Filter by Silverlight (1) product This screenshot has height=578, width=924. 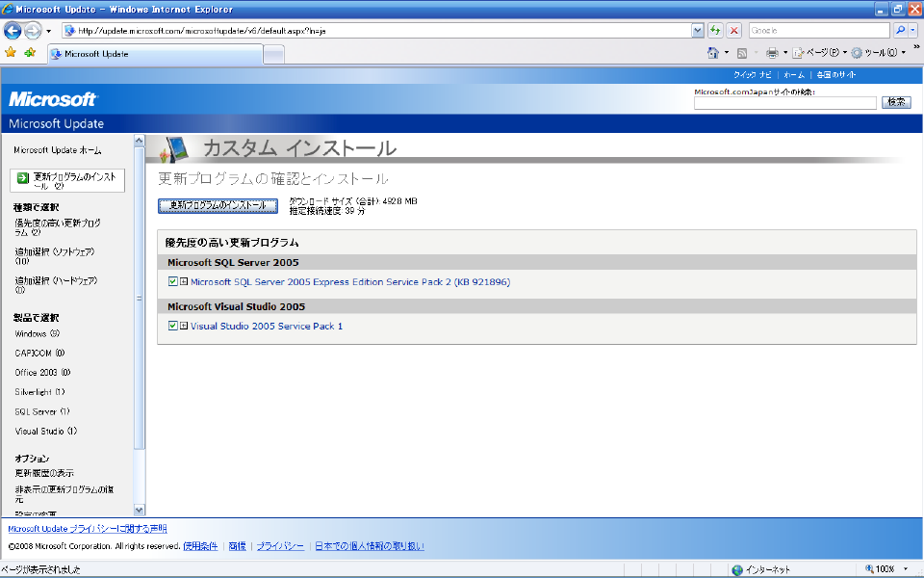click(x=39, y=392)
